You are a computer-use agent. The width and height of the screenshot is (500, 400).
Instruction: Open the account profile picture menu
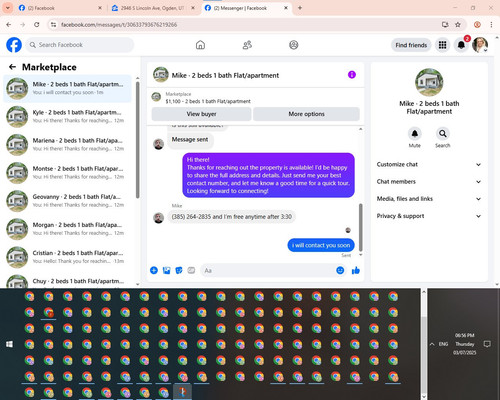(480, 45)
